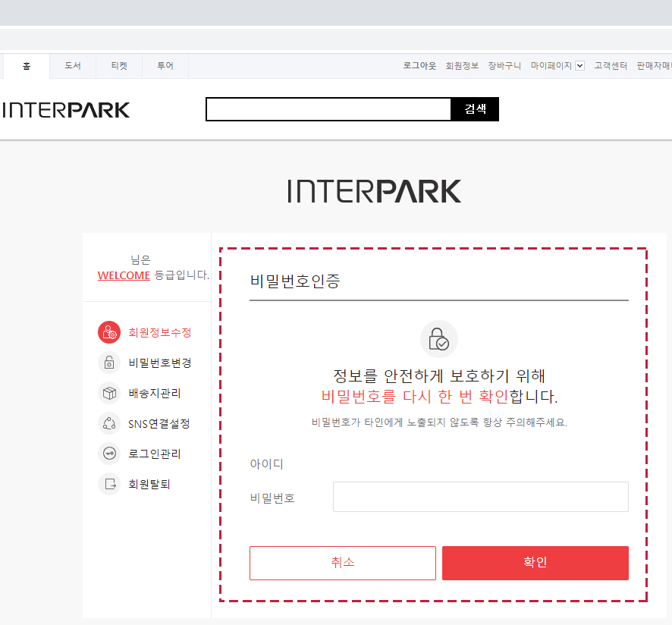This screenshot has height=625, width=672.
Task: Expand the 마이페이지 dropdown arrow
Action: (580, 65)
